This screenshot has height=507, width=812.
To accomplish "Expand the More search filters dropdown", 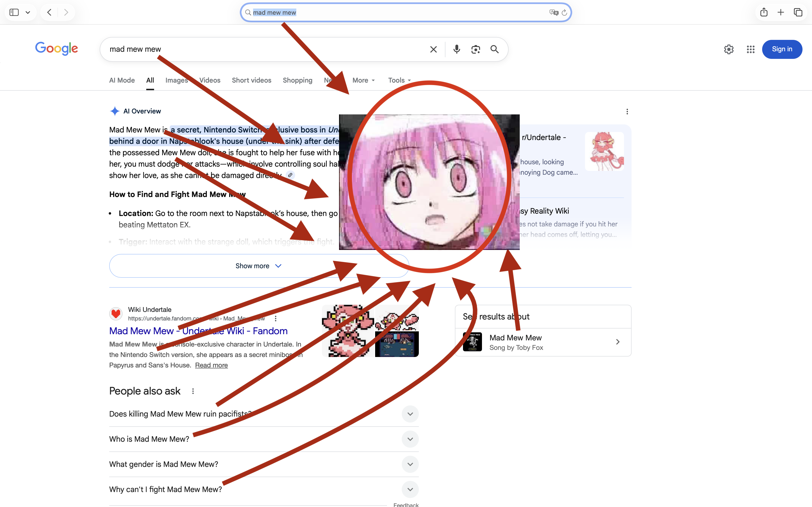I will [364, 80].
